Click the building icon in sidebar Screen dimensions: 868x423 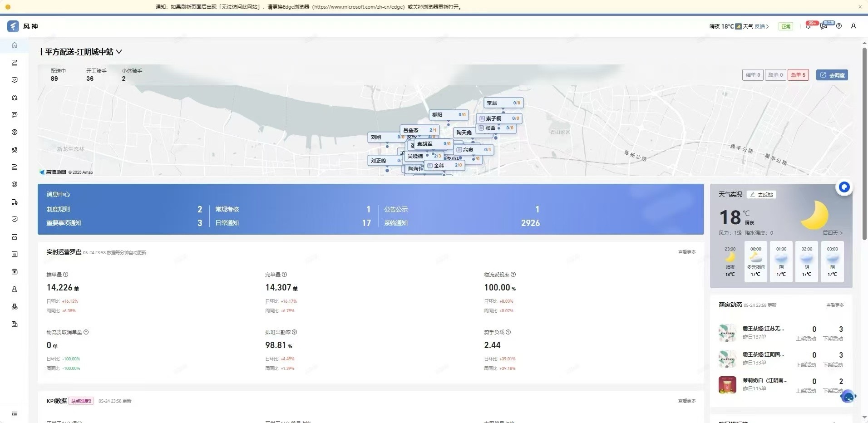coord(15,324)
